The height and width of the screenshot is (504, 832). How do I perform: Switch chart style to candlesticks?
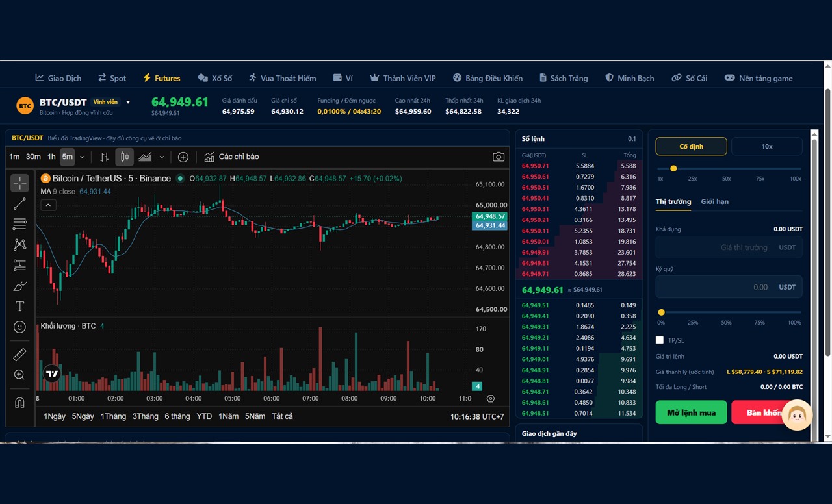click(125, 157)
